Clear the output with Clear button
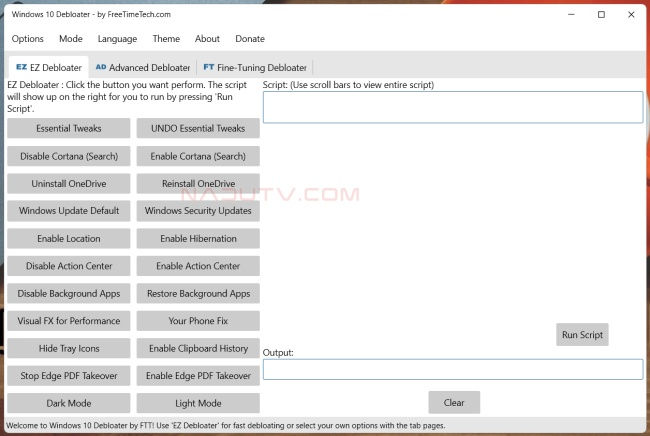Screen dimensions: 650x436 (454, 402)
